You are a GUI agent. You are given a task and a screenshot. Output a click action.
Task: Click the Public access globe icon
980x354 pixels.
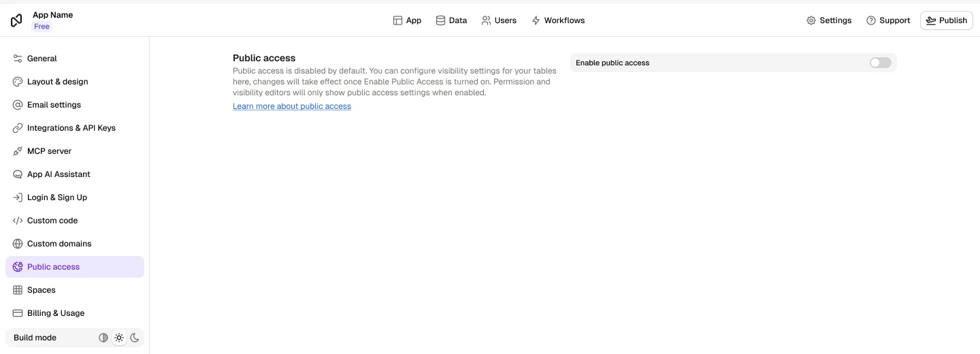(x=18, y=267)
